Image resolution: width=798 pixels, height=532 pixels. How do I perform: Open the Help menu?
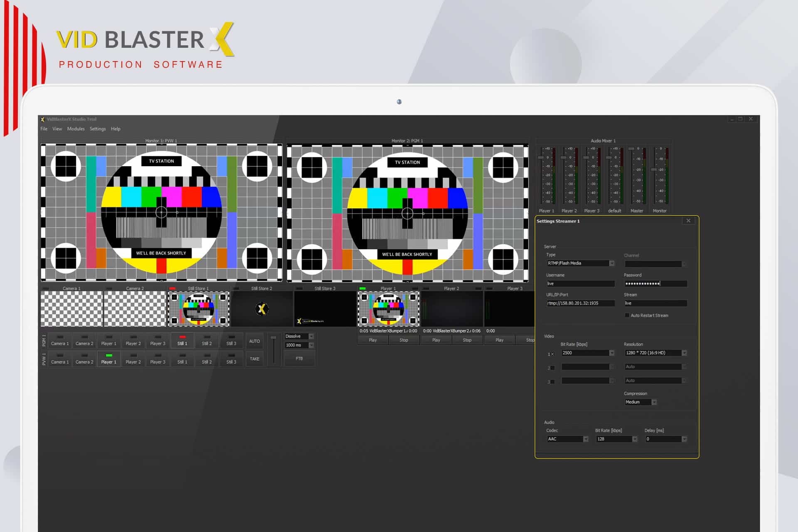point(116,129)
